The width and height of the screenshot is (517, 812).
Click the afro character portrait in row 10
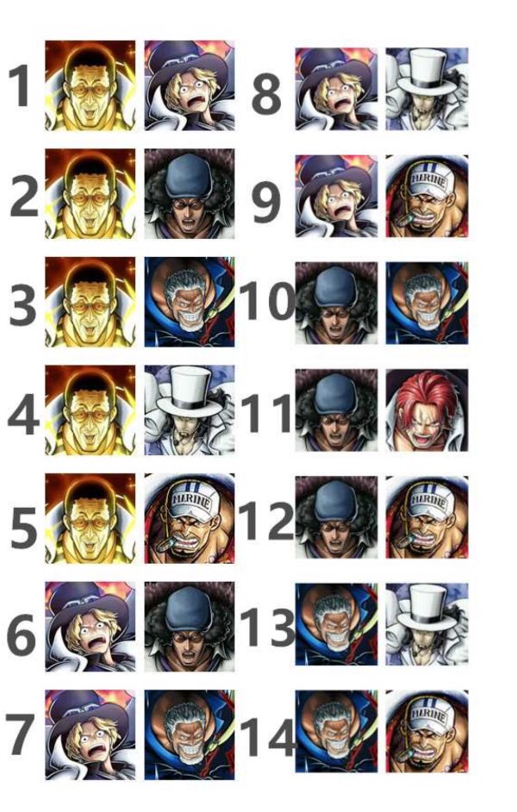tap(336, 303)
